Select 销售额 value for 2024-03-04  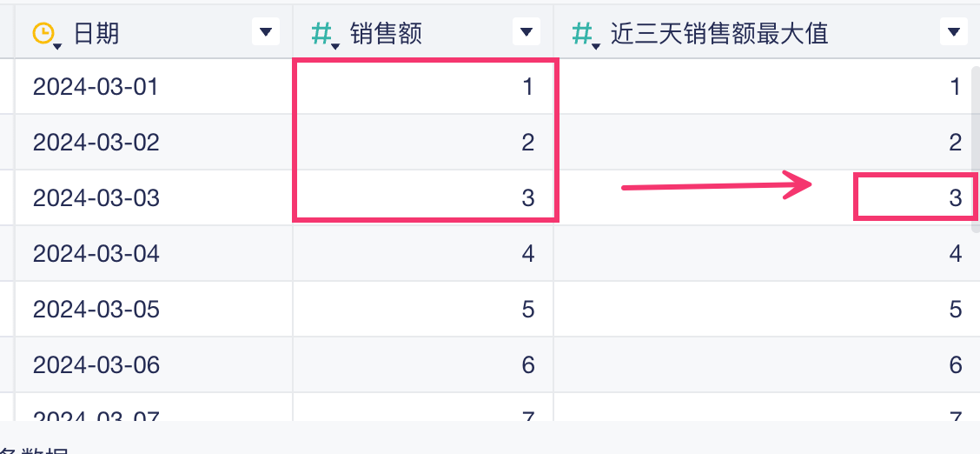(527, 254)
